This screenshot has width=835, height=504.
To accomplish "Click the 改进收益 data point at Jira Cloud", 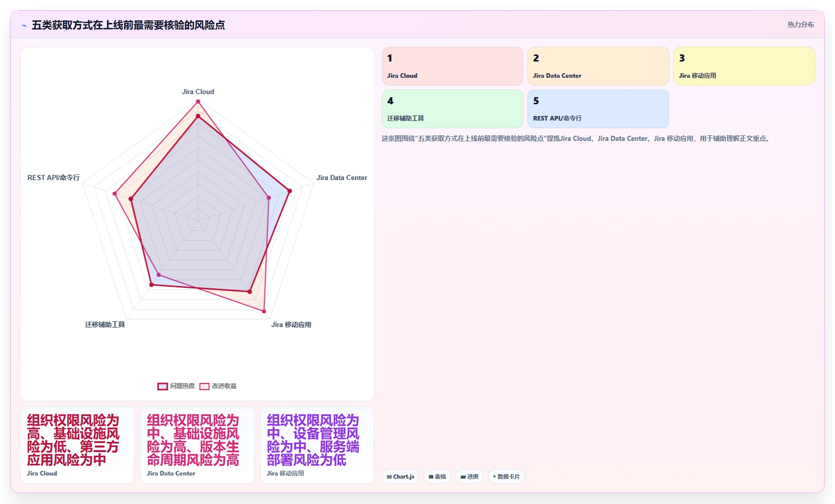I will pyautogui.click(x=198, y=102).
